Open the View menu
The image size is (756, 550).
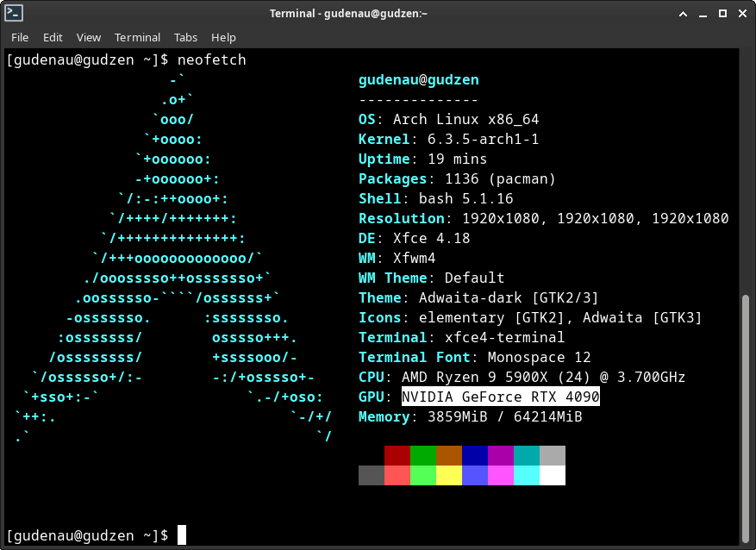(x=89, y=37)
